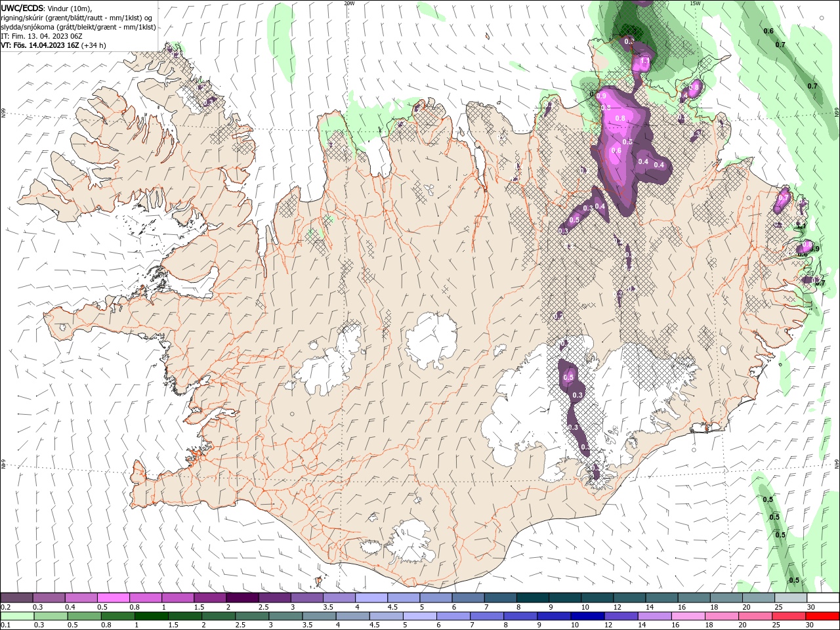The image size is (840, 630).
Task: Choose the dark teal 8 snow legend swatch
Action: pyautogui.click(x=532, y=598)
